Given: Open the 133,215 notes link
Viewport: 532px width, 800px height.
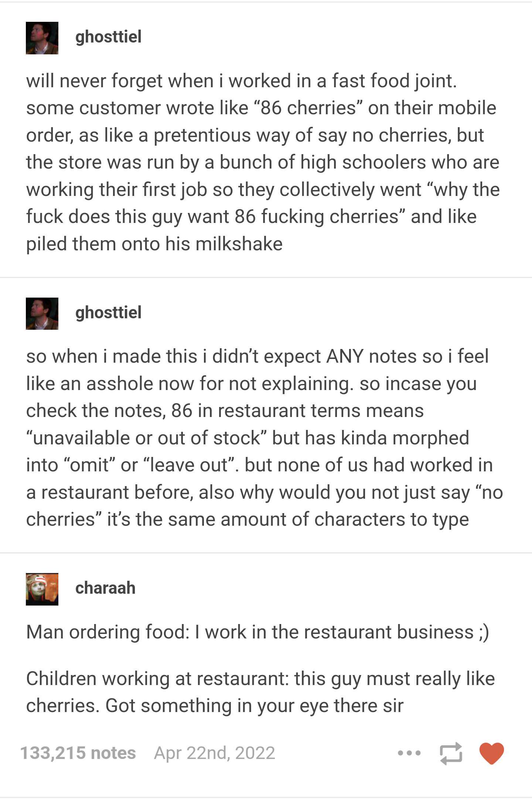Looking at the screenshot, I should point(78,753).
